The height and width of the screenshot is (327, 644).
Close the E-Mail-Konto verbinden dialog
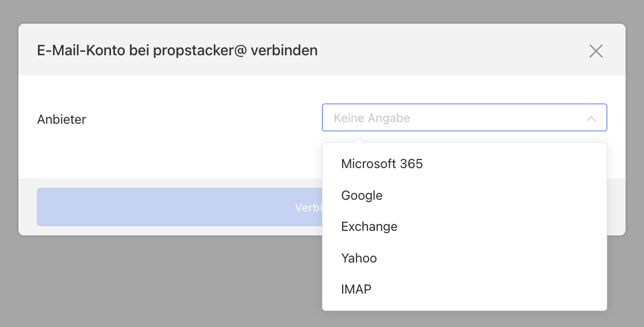596,51
